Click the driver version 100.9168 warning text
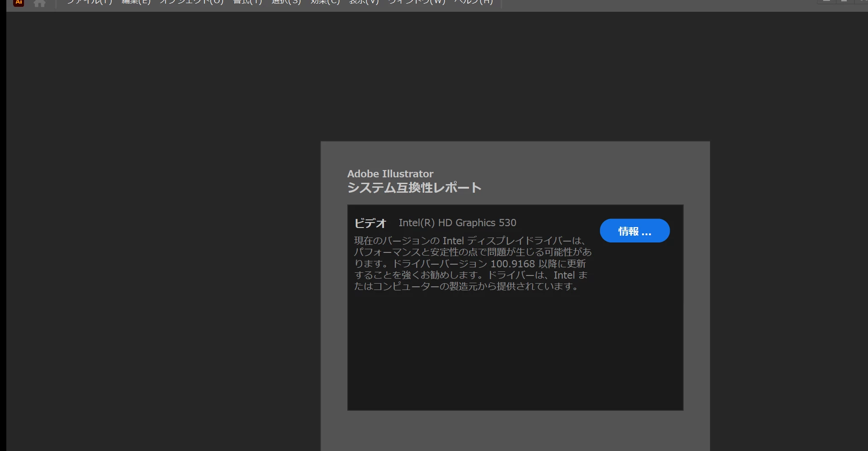 473,263
